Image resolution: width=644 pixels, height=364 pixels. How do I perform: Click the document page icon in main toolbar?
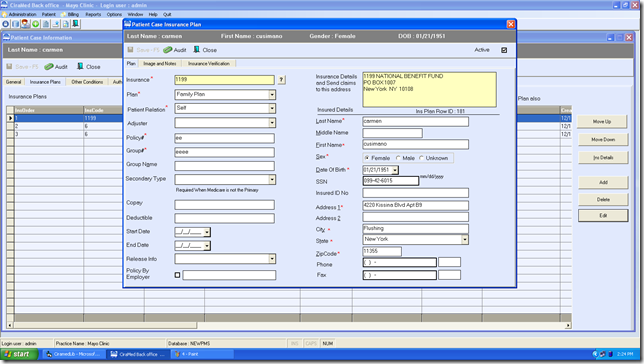pyautogui.click(x=66, y=24)
